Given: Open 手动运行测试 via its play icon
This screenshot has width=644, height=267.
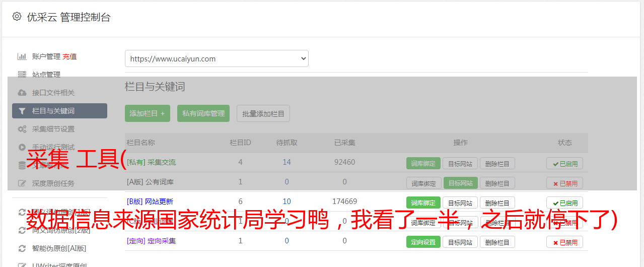Looking at the screenshot, I should pyautogui.click(x=22, y=147).
